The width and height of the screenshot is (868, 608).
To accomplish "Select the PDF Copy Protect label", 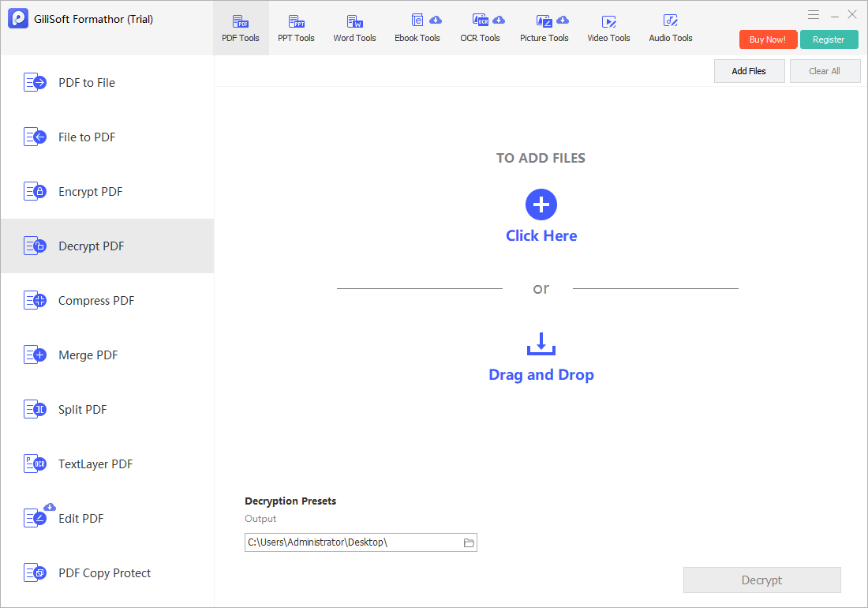I will (x=105, y=573).
